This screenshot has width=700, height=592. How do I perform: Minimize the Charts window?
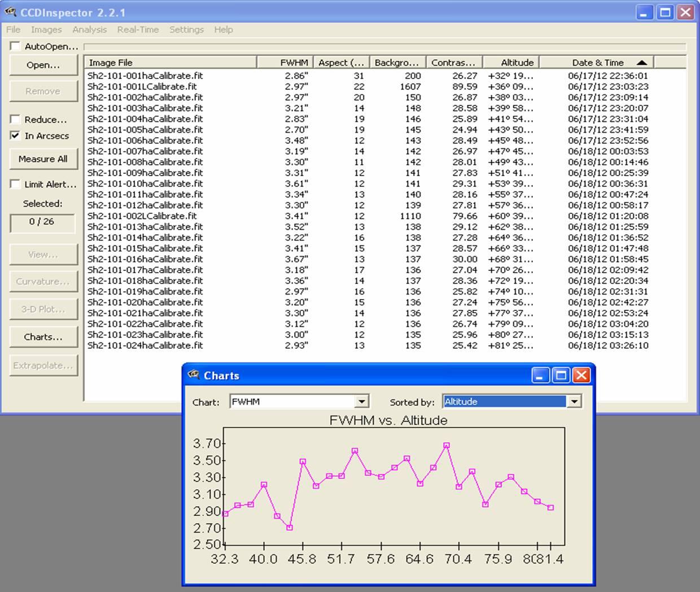[x=541, y=375]
